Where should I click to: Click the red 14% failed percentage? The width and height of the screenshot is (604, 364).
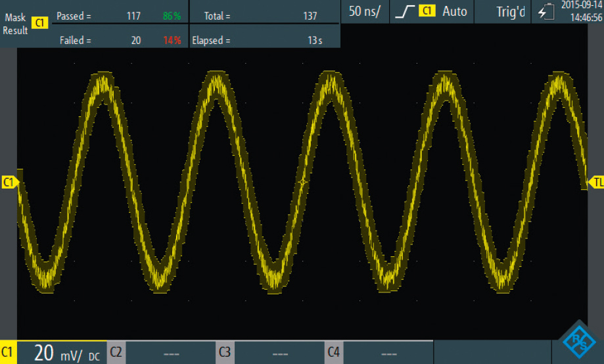(x=172, y=41)
